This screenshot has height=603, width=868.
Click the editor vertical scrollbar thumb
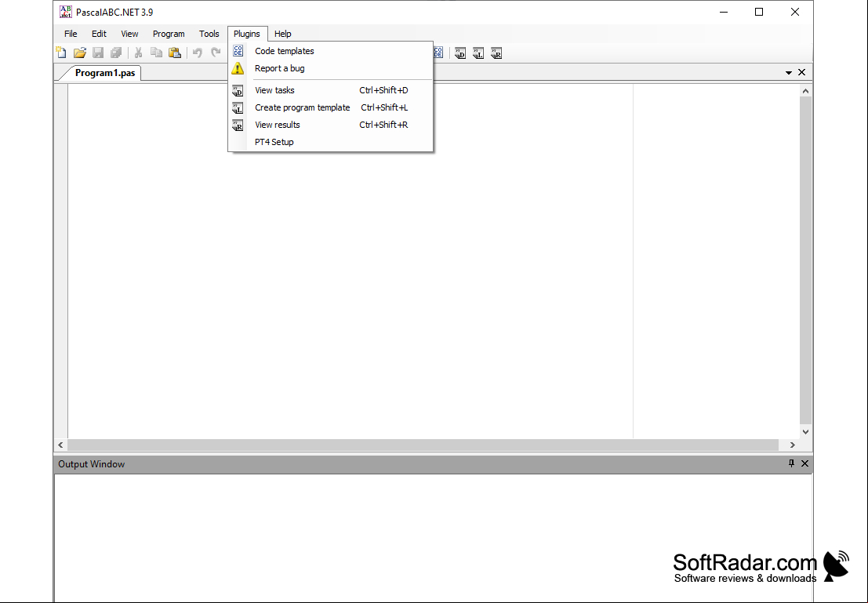805,261
